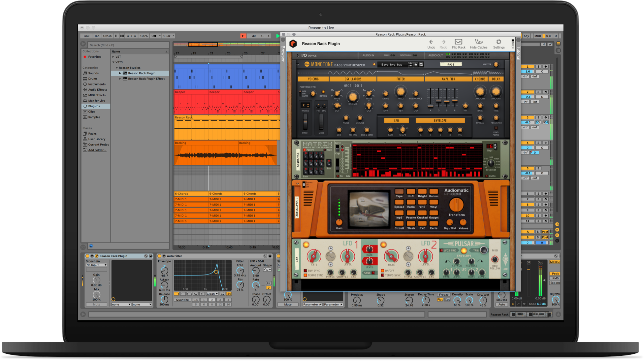Screen dimensions: 644x361
Task: Open the Sidechain 'No Input' dropdown
Action: (96, 265)
